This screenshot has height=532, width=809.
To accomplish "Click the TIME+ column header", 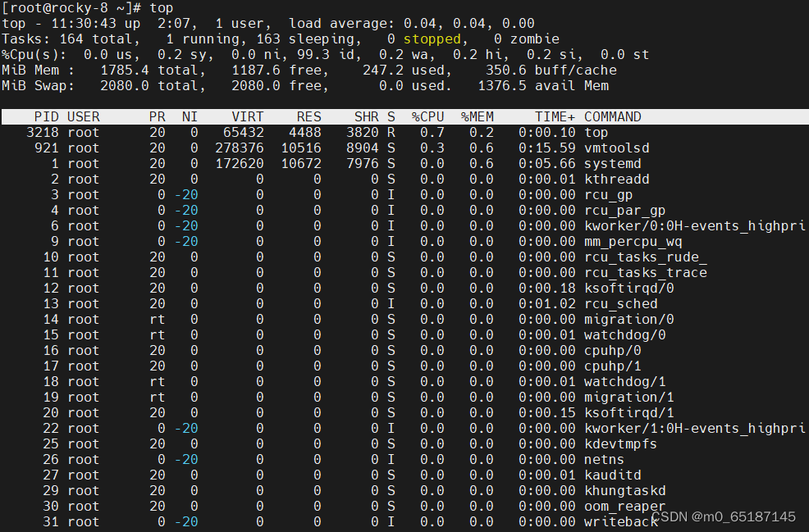I will (555, 116).
